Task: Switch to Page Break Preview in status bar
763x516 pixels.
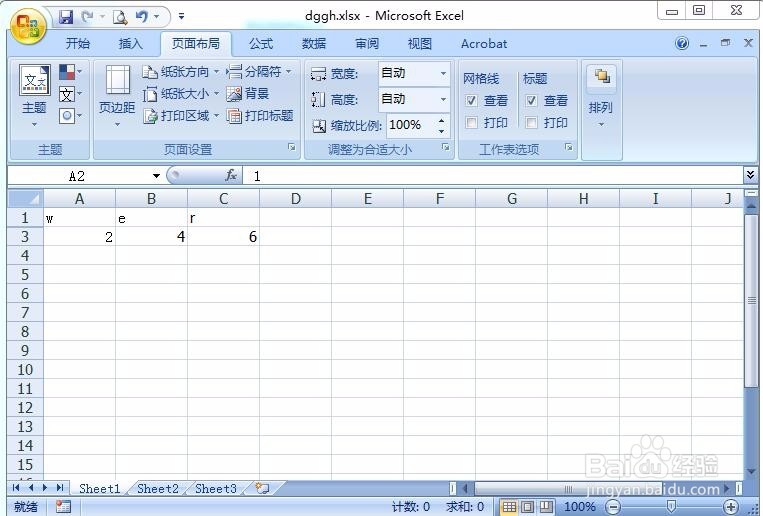Action: (x=546, y=507)
